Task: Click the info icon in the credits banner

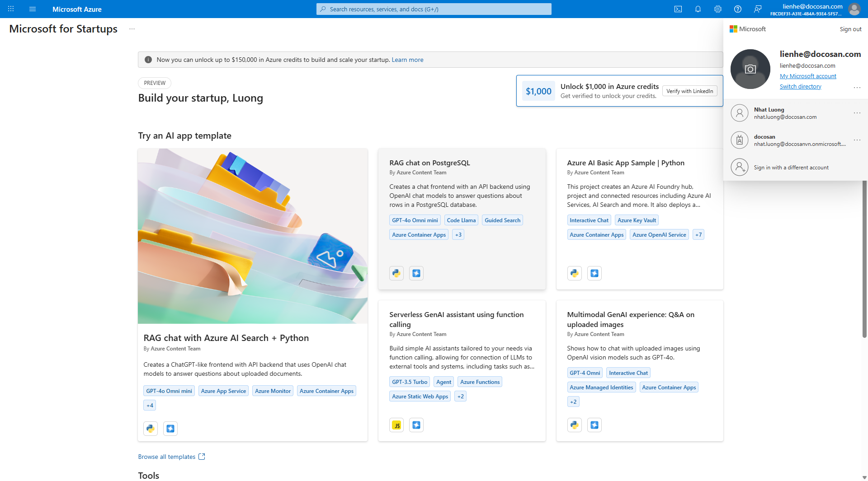Action: (x=148, y=60)
